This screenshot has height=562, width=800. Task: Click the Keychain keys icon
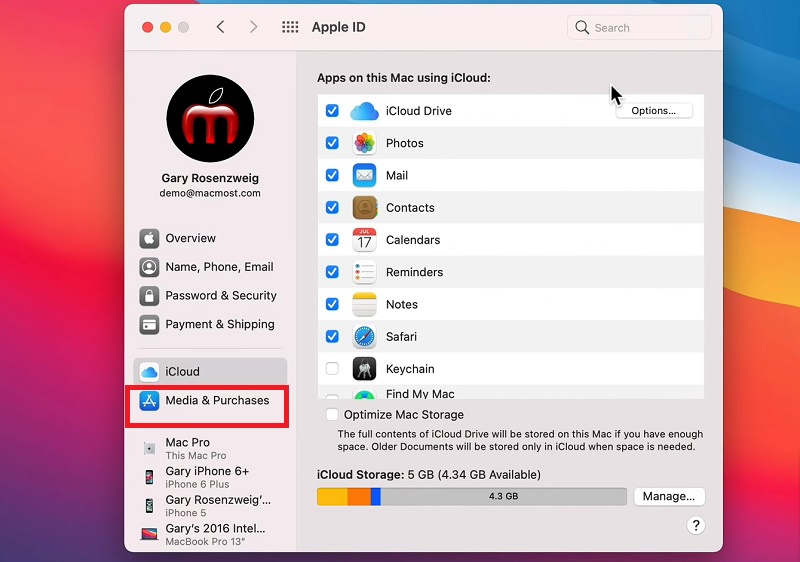[x=364, y=369]
